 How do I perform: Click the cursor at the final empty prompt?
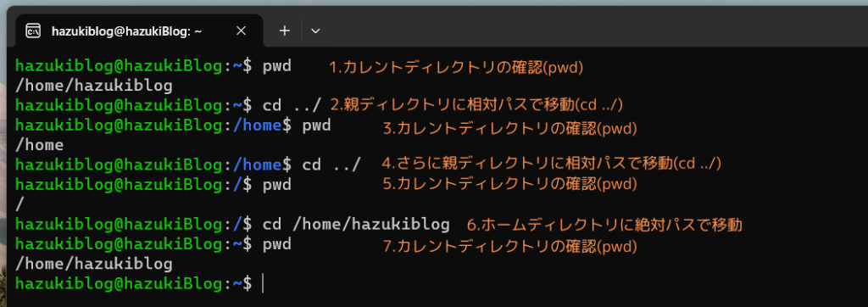(263, 284)
